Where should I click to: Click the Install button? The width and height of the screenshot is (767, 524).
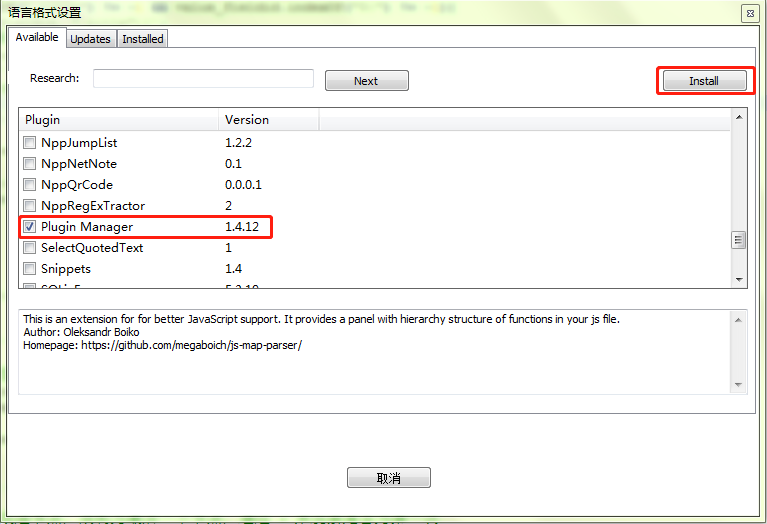[x=704, y=81]
